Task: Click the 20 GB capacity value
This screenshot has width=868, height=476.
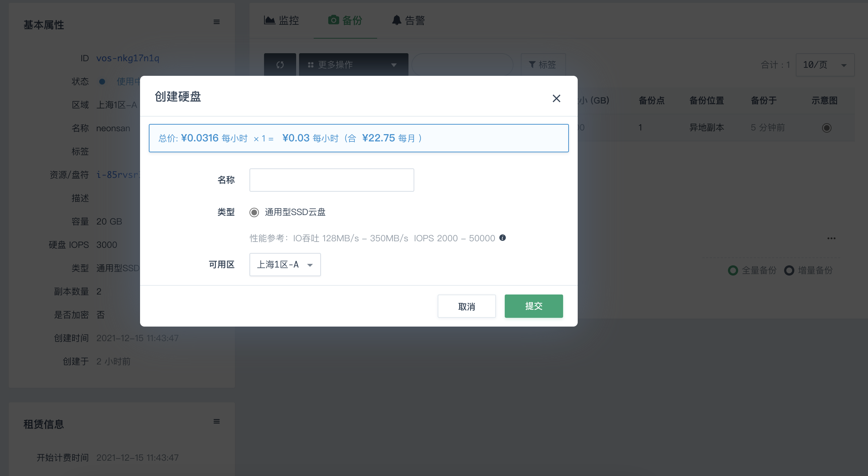Action: coord(109,222)
